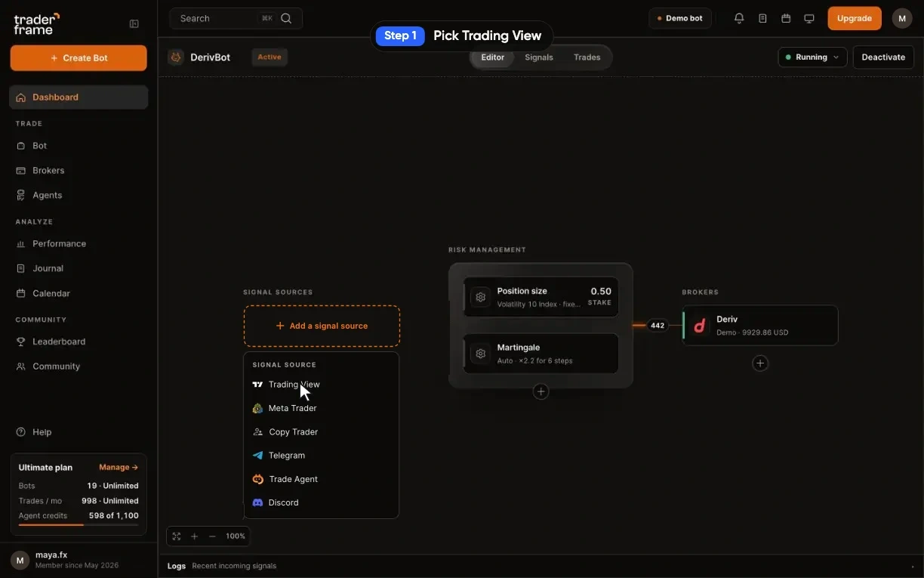Click the Search input field
Screen dimensions: 924x578
(236, 18)
